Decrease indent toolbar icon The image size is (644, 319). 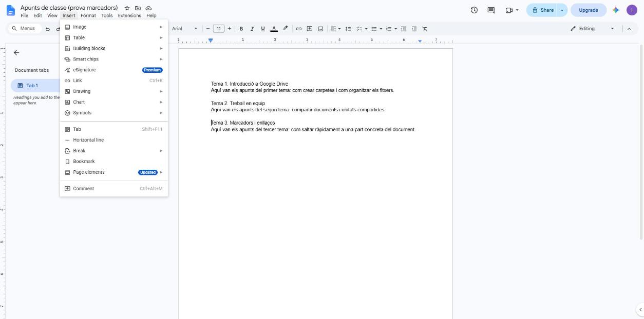tap(403, 29)
